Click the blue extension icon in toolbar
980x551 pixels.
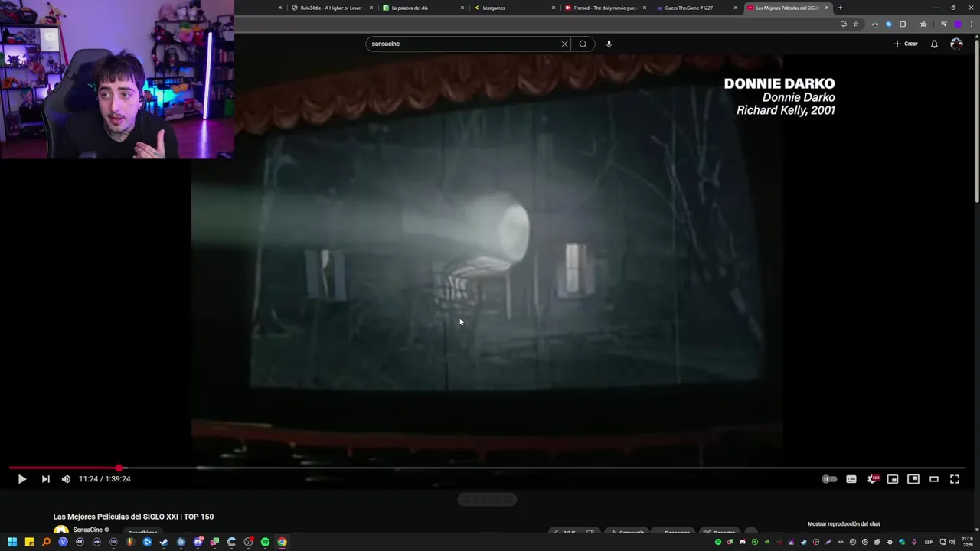pyautogui.click(x=889, y=24)
